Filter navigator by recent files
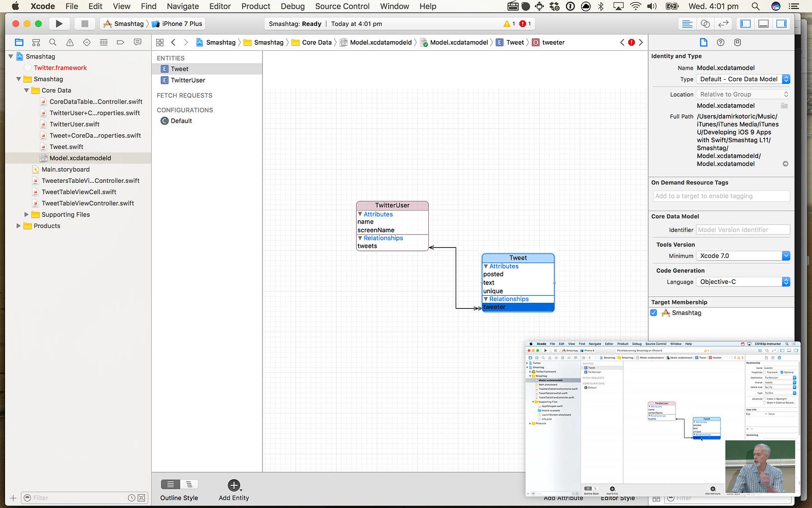The height and width of the screenshot is (508, 812). [x=131, y=498]
